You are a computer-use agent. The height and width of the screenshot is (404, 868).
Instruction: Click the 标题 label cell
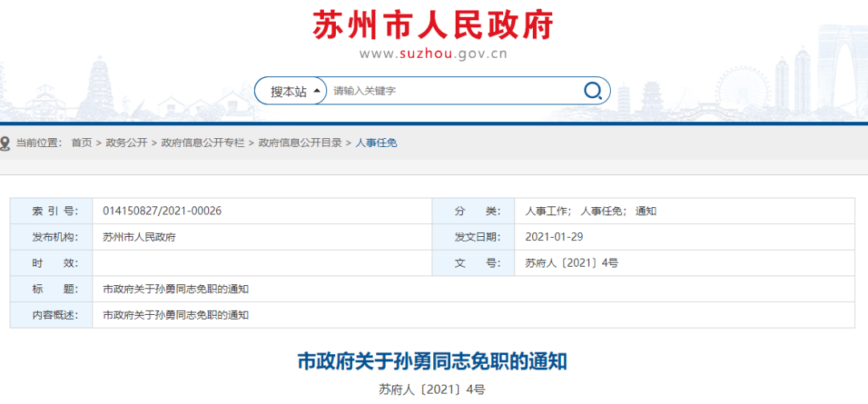(51, 289)
